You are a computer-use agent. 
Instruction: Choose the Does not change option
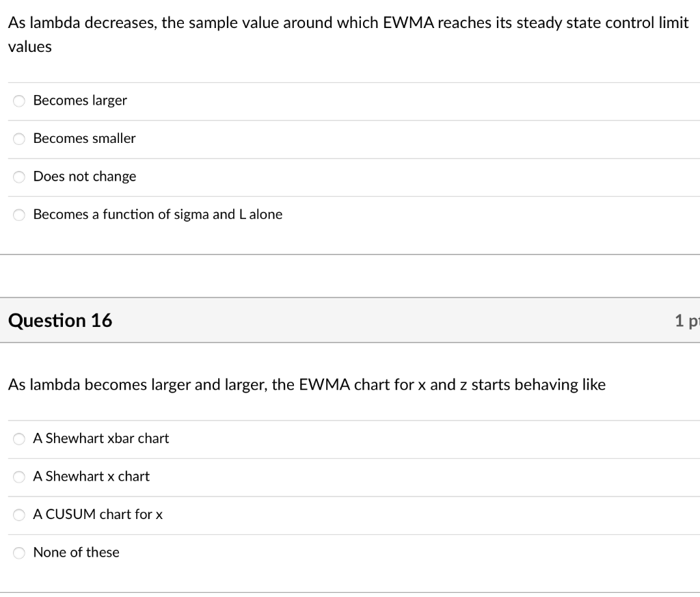(18, 176)
